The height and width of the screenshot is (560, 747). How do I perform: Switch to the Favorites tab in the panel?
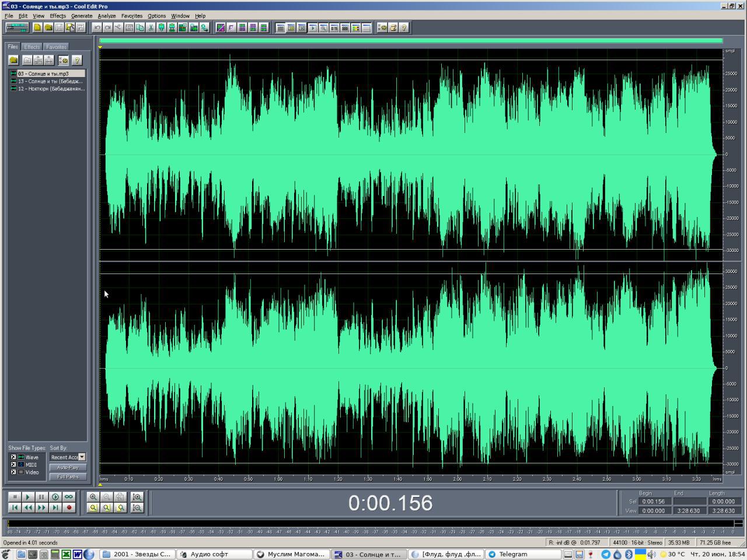point(56,47)
